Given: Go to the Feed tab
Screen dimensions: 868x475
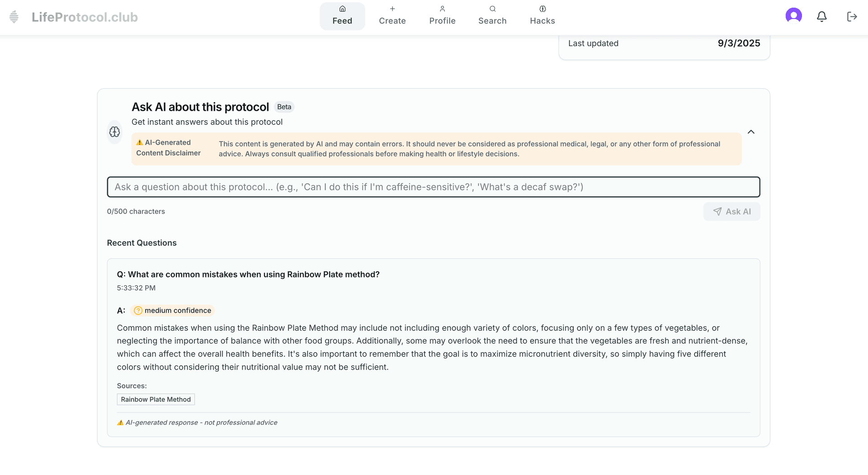Looking at the screenshot, I should [342, 16].
